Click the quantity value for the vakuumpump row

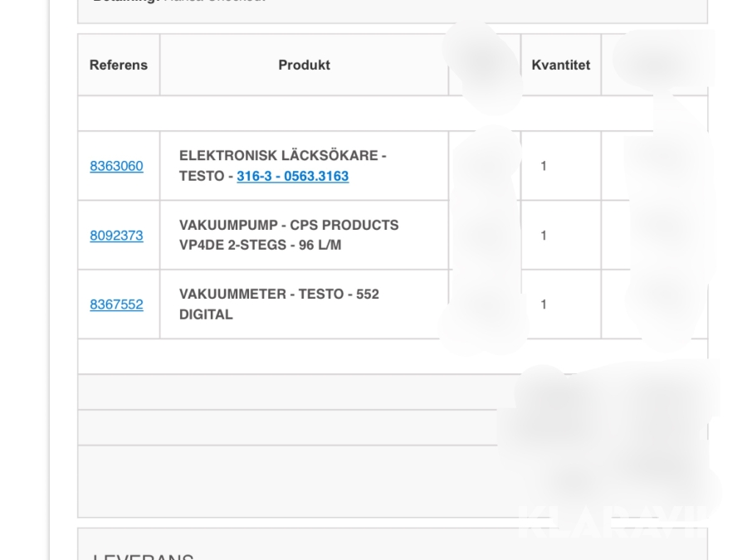tap(544, 236)
